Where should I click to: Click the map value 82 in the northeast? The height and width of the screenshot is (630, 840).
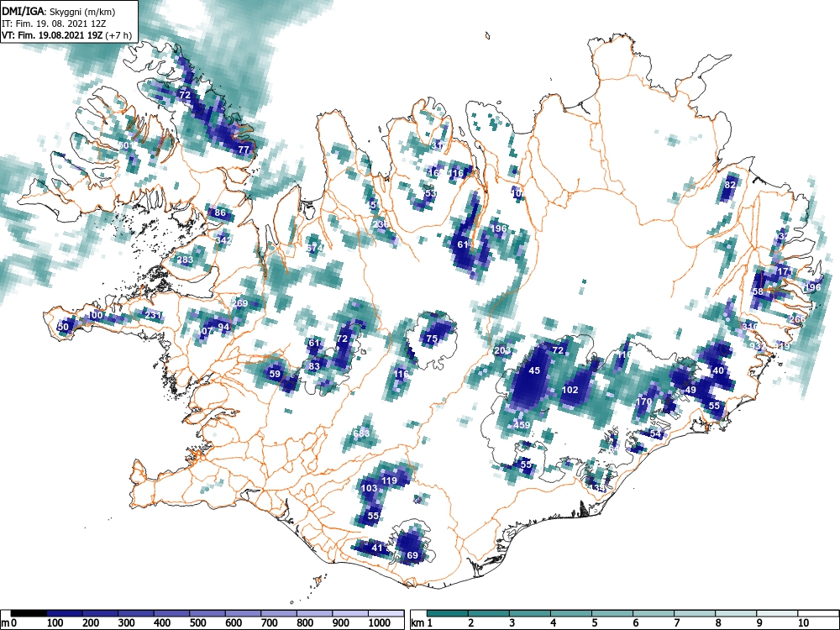point(730,184)
